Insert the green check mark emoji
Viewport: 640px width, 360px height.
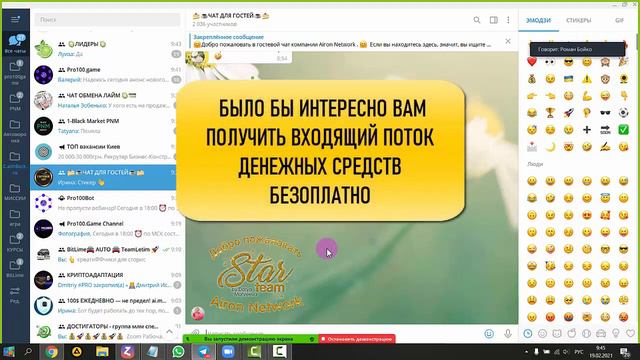coord(623,130)
